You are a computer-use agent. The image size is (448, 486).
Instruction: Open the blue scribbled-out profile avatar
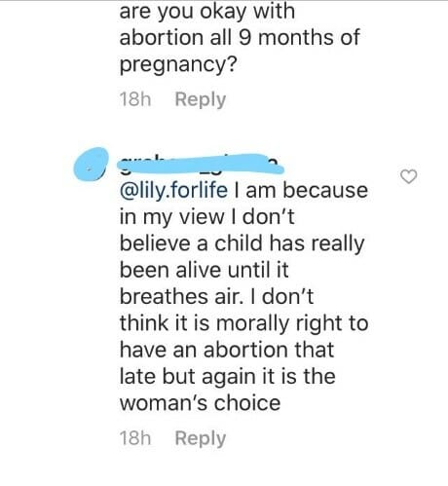91,164
